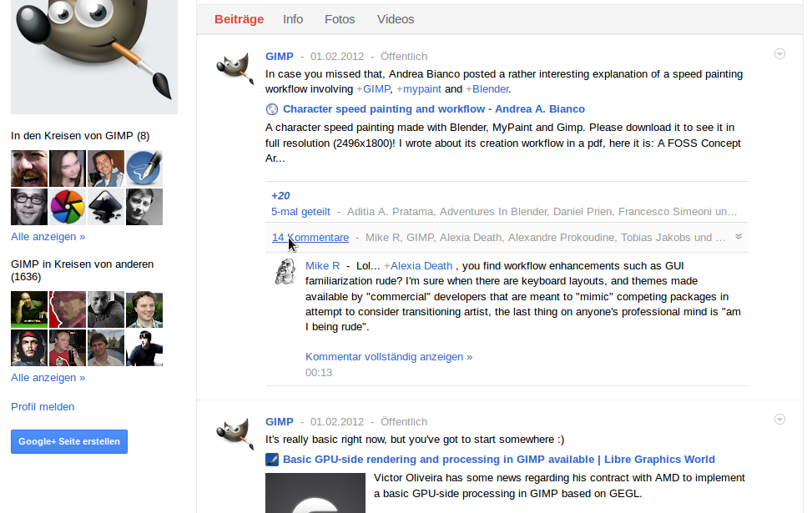Open the colorful aperture wheel logo profile

tap(68, 207)
